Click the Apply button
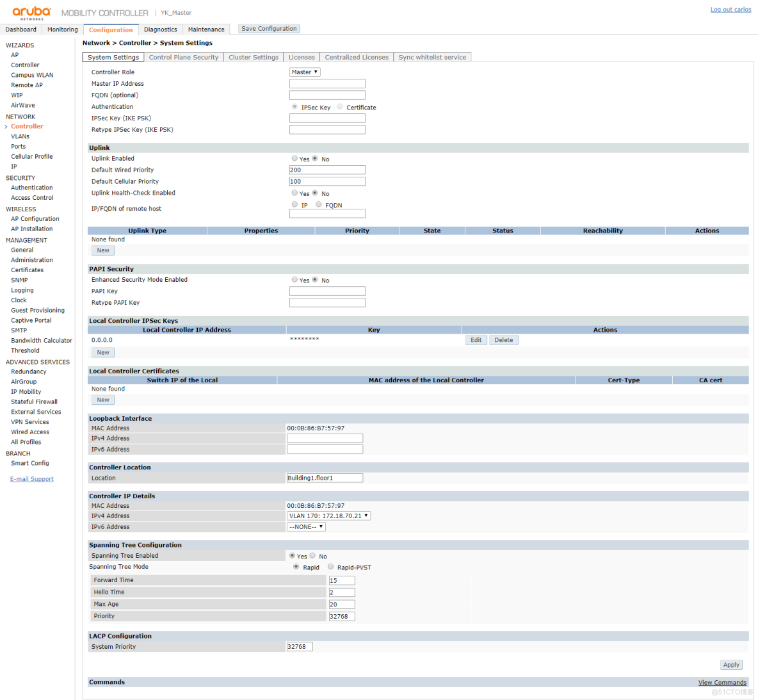 point(731,665)
